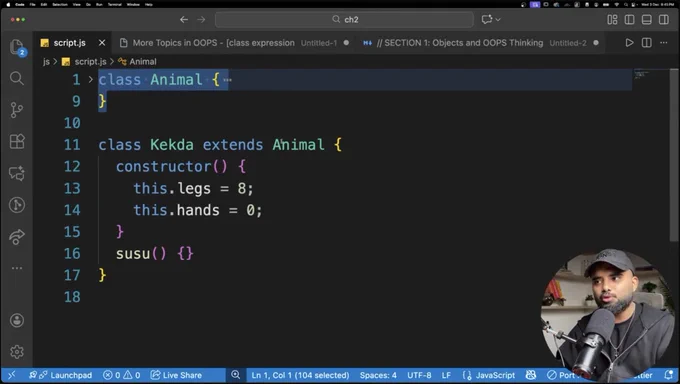Select the script.js breadcrumb item

(x=90, y=62)
